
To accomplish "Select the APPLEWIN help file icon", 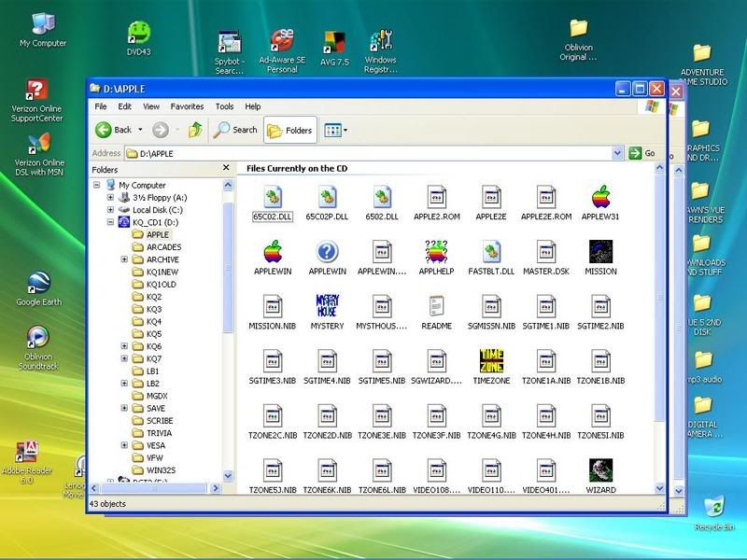I will coord(328,251).
